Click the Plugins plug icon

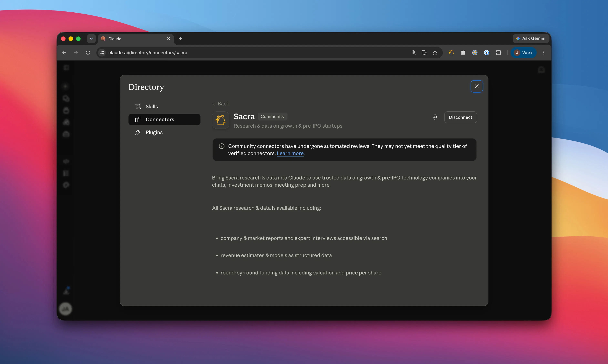[x=138, y=132]
